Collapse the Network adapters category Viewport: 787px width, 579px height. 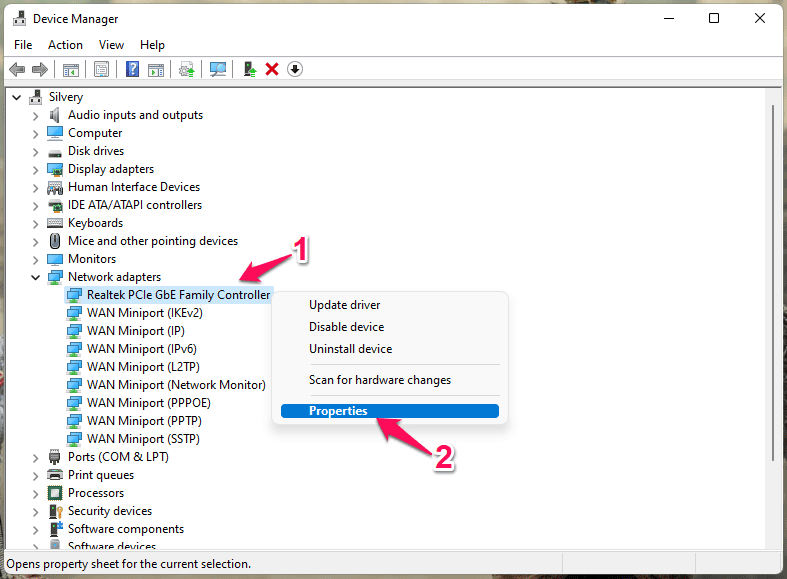pos(35,277)
